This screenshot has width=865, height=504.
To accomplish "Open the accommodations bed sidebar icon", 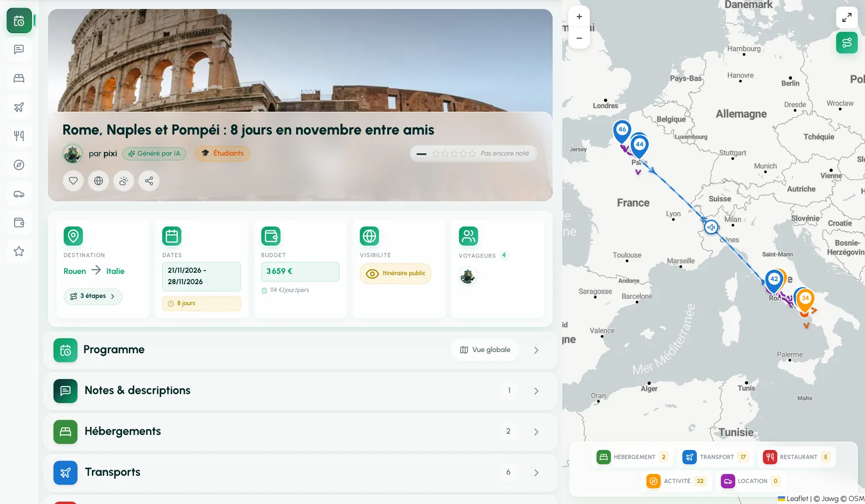I will click(x=19, y=78).
